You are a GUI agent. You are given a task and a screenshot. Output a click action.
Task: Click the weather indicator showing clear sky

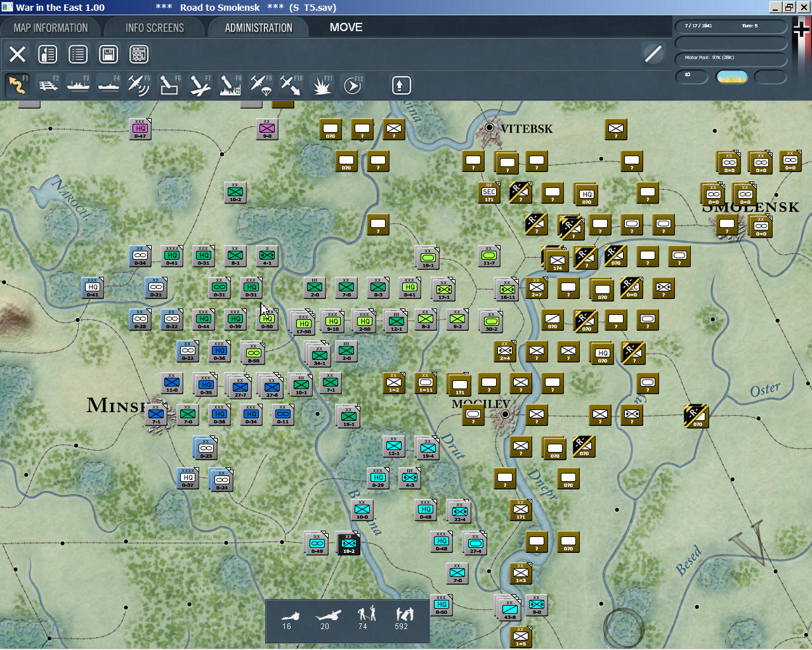point(731,77)
